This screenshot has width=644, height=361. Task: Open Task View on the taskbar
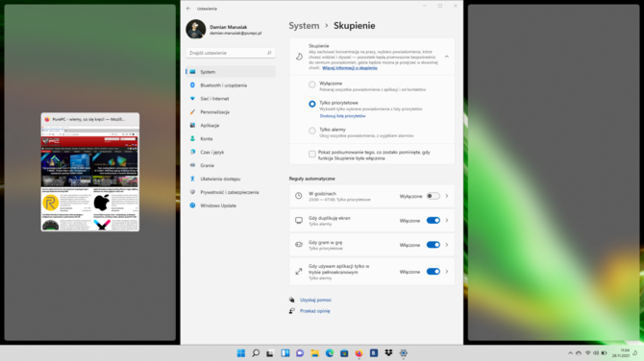point(270,353)
